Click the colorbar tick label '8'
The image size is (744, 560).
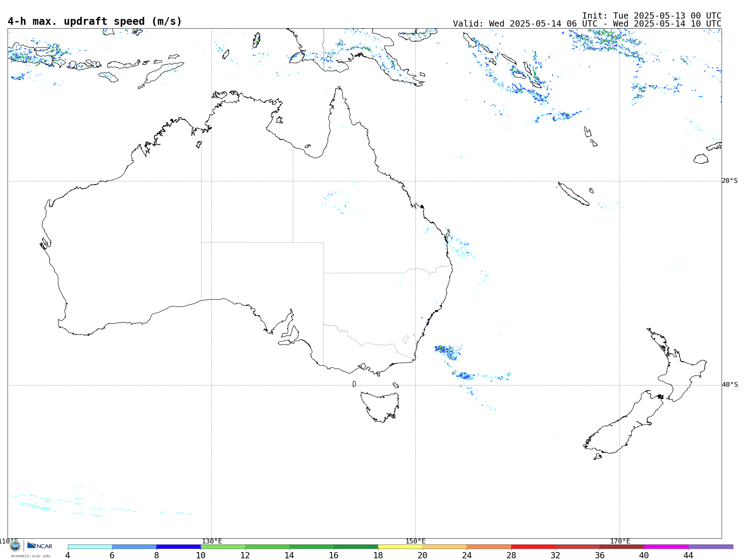pyautogui.click(x=156, y=555)
